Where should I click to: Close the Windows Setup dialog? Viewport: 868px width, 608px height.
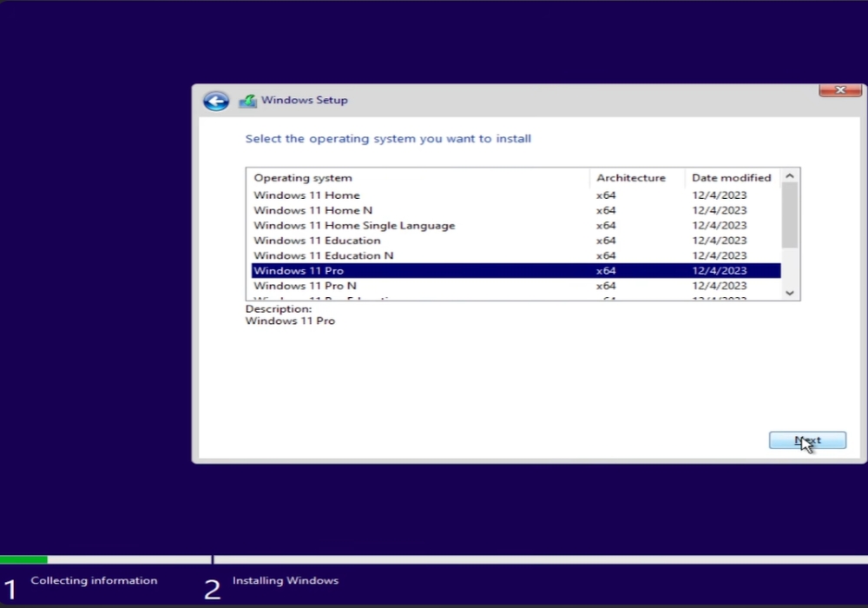(x=840, y=89)
